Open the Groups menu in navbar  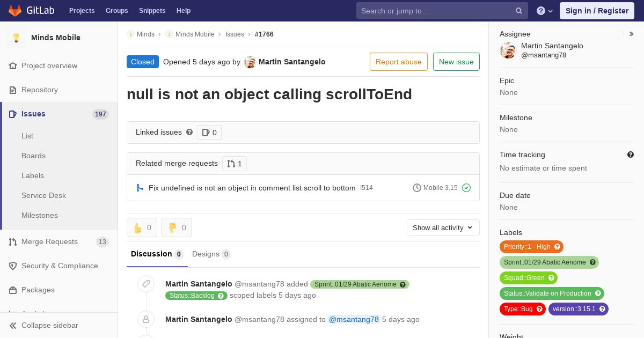[x=116, y=11]
